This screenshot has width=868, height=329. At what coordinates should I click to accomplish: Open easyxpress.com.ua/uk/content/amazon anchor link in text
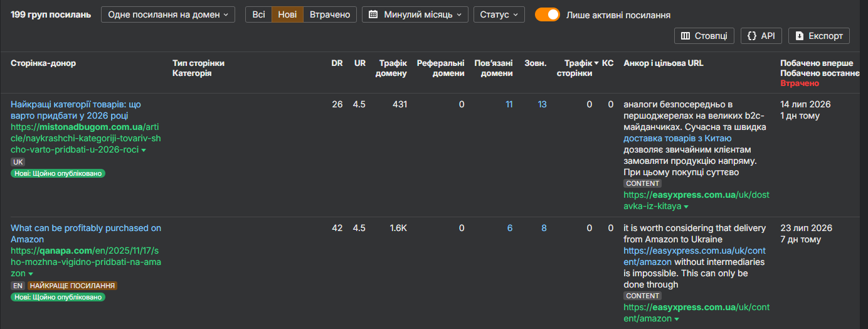694,256
